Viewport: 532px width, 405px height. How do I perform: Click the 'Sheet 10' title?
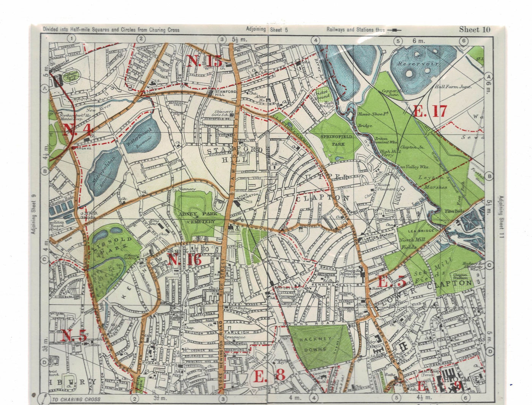pos(474,30)
